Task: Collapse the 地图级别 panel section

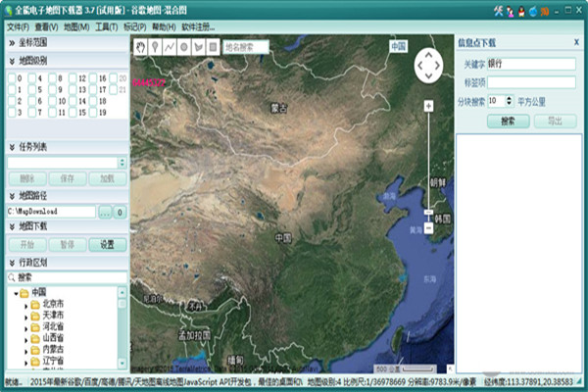Action: [10, 61]
